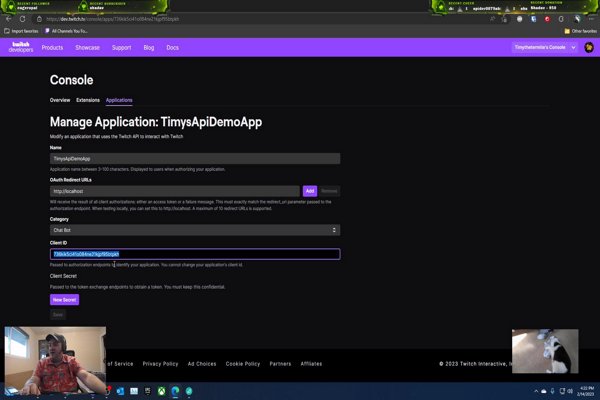Open the OneDrive cloud tray icon
This screenshot has width=600, height=400.
tap(544, 391)
